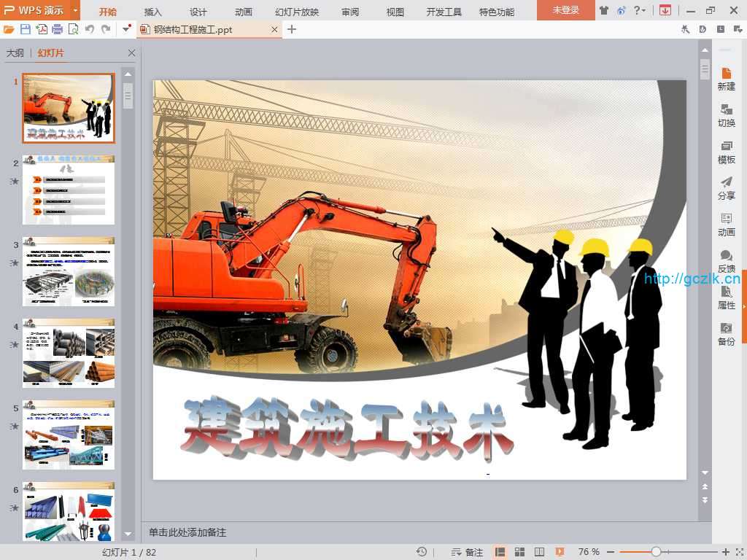Click the Print icon

pos(58,29)
